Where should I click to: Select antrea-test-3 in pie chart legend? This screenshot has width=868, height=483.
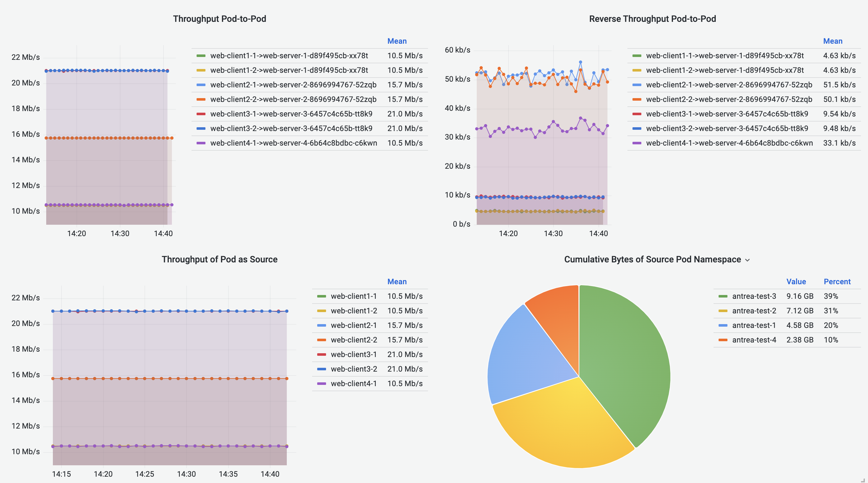click(754, 296)
